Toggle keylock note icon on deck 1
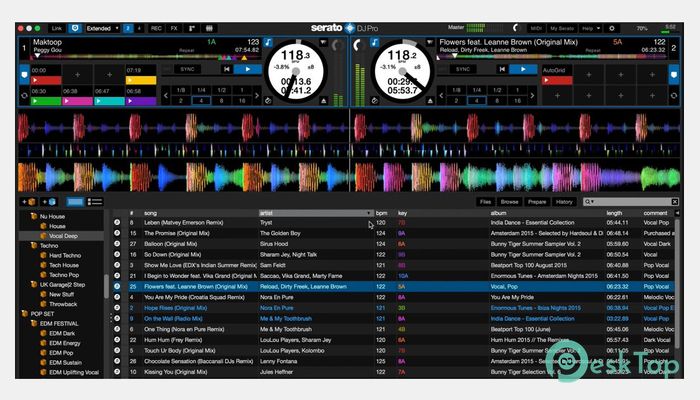The height and width of the screenshot is (400, 700). pyautogui.click(x=268, y=42)
